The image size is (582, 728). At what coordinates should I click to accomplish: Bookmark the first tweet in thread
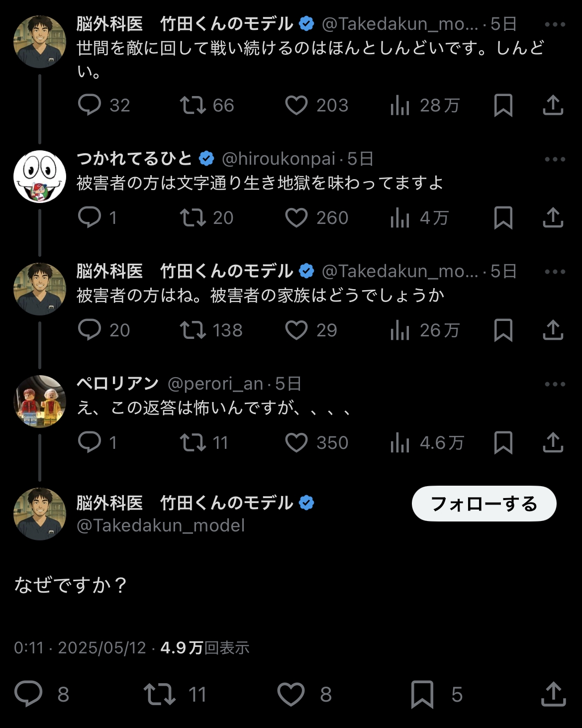tap(503, 105)
